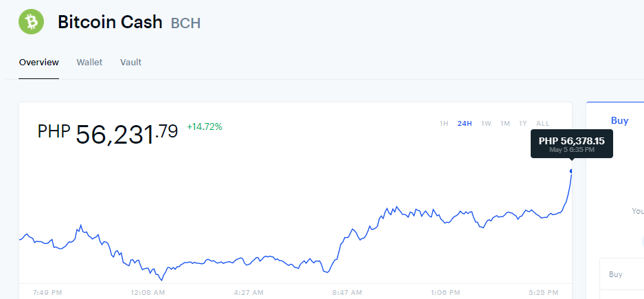Select the ALL chart range
This screenshot has height=299, width=644.
542,124
